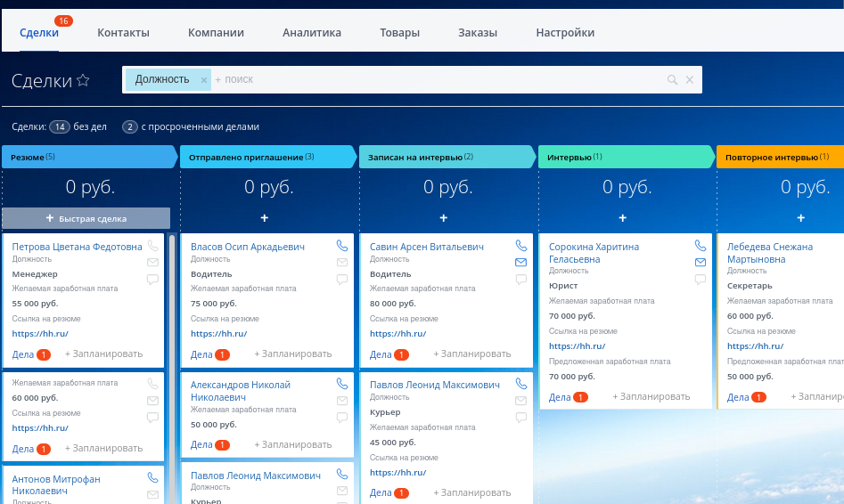Click the search magnifier icon
The width and height of the screenshot is (844, 504).
click(x=672, y=79)
